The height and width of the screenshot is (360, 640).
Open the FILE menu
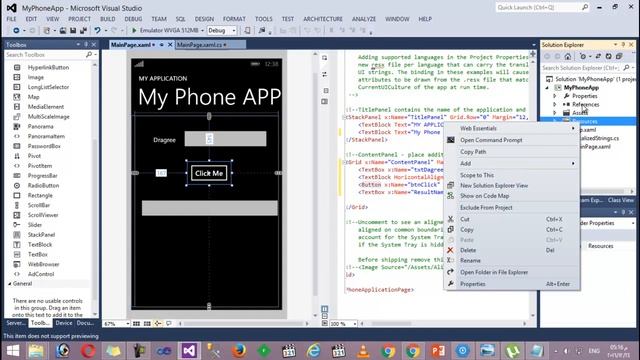[x=11, y=19]
